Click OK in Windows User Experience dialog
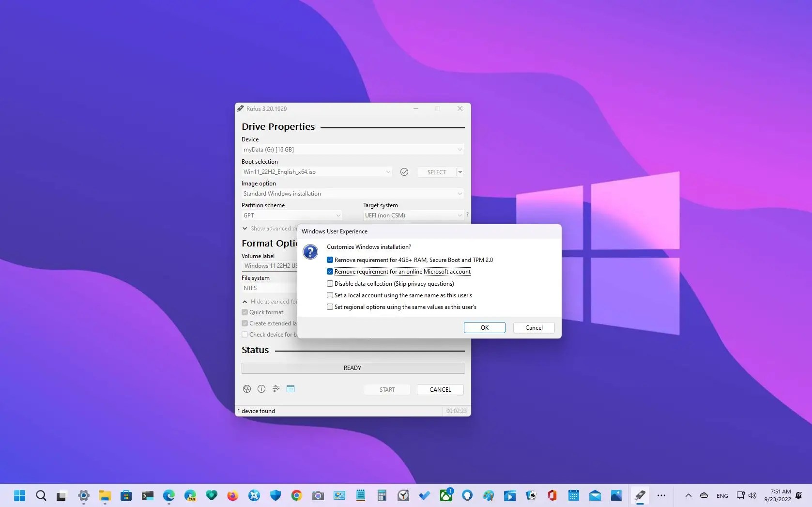Viewport: 812px width, 507px height. click(x=484, y=327)
